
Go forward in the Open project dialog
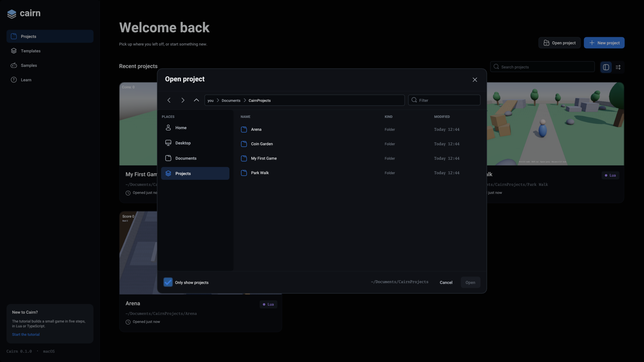coord(183,100)
